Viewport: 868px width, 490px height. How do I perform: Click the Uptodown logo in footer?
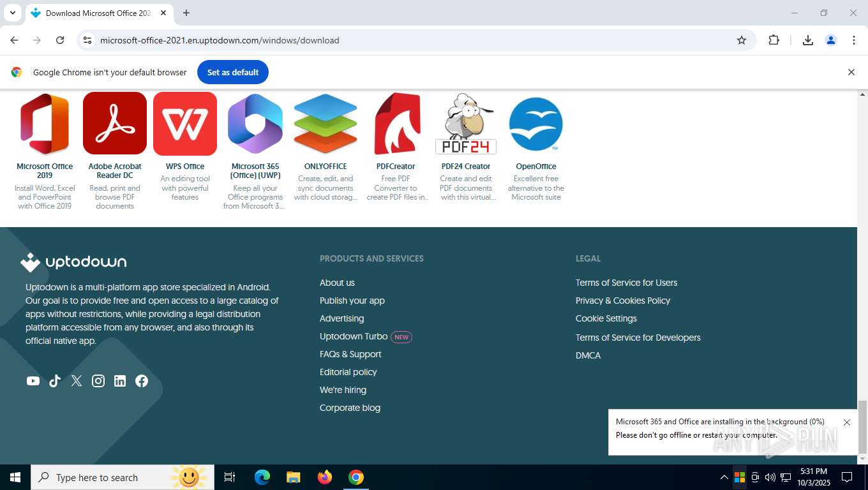[x=73, y=262]
